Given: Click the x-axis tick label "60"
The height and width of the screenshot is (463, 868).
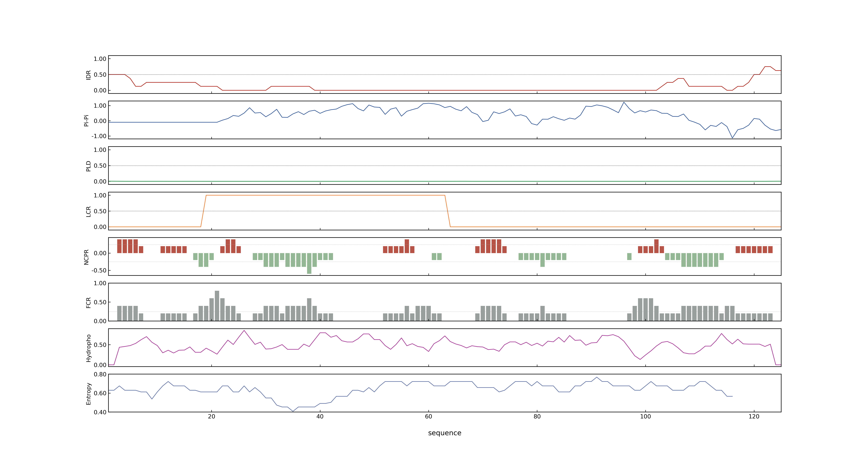Looking at the screenshot, I should click(x=429, y=416).
